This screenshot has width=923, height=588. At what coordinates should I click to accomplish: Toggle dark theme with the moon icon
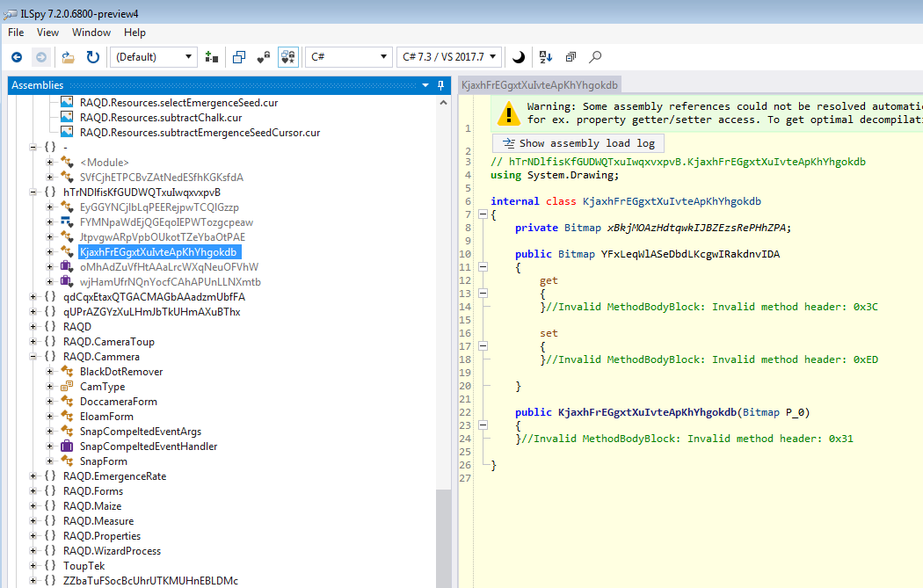[x=518, y=56]
